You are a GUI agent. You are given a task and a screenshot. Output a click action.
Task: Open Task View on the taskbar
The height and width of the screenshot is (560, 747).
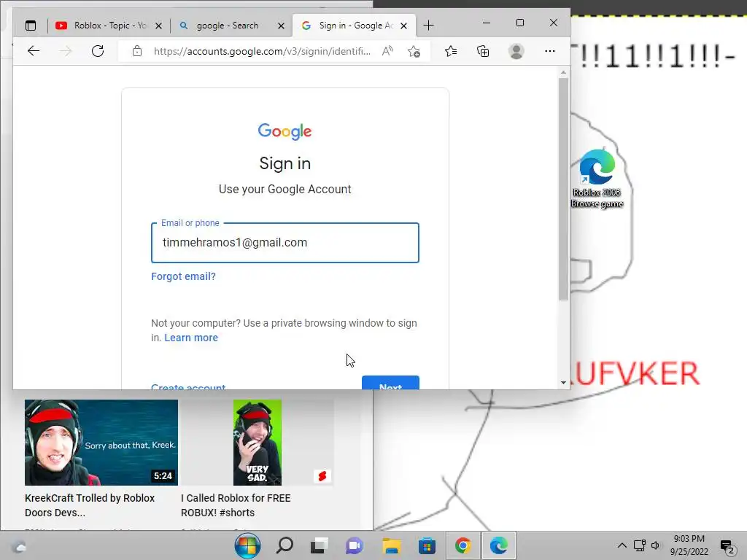(320, 545)
